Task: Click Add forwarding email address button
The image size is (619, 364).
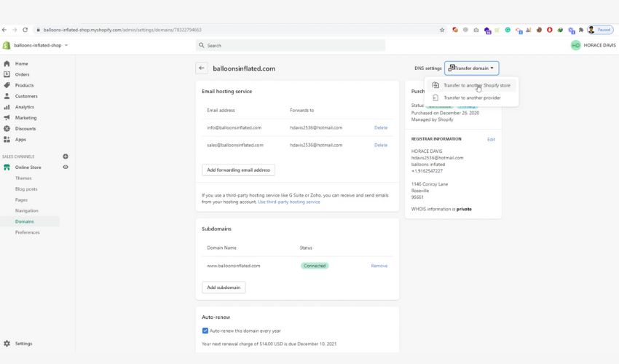Action: point(238,170)
